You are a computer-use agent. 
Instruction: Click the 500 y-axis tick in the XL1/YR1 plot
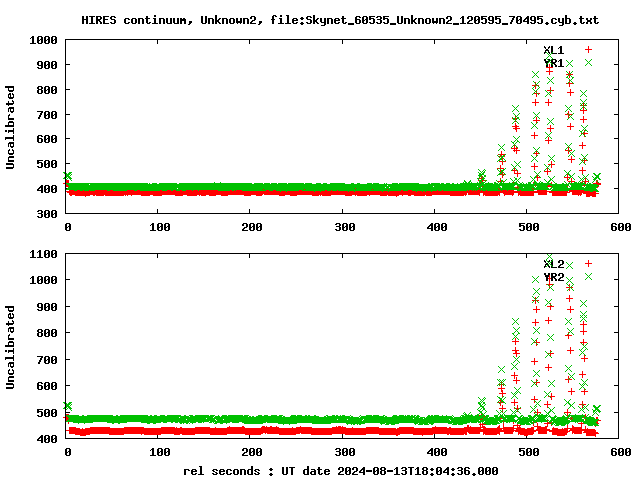point(47,164)
